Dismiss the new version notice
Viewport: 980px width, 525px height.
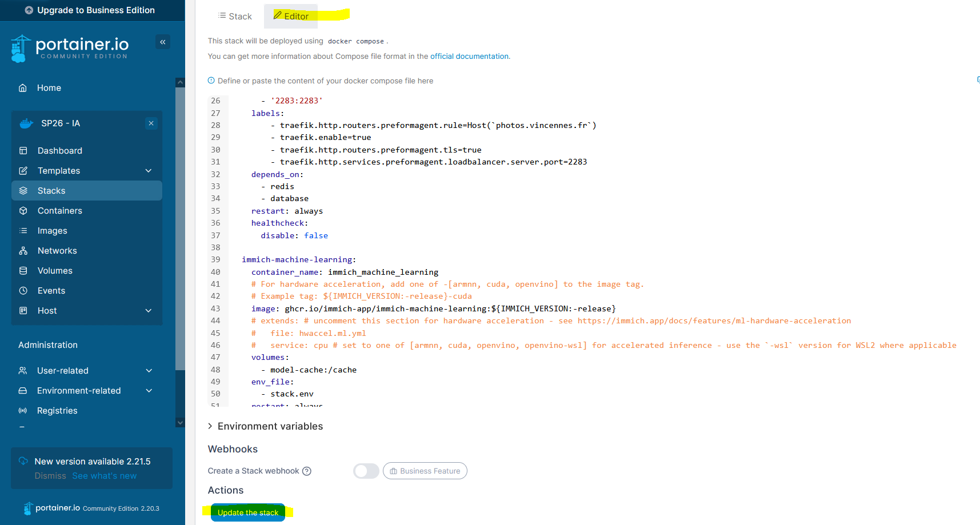click(50, 476)
